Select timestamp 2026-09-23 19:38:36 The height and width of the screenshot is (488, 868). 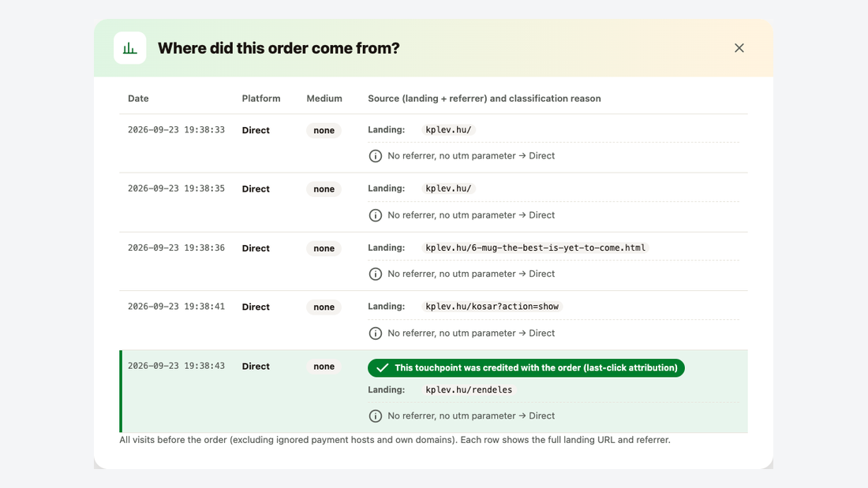pos(176,248)
